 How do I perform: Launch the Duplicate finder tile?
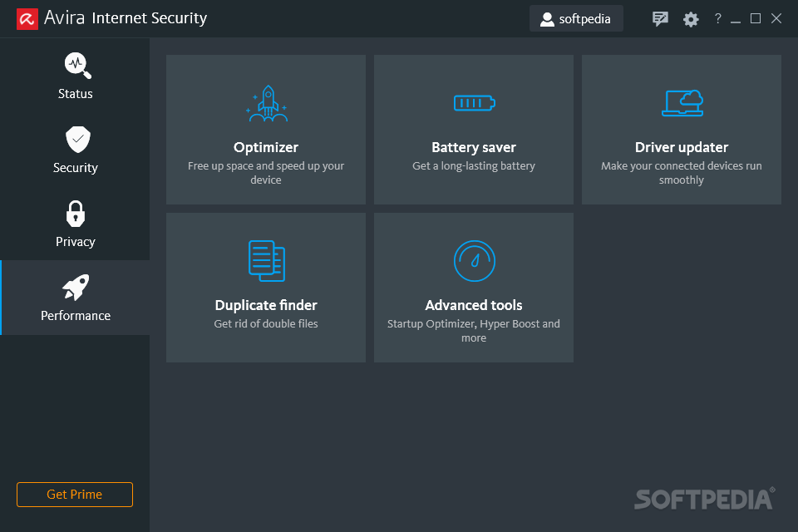pyautogui.click(x=266, y=287)
